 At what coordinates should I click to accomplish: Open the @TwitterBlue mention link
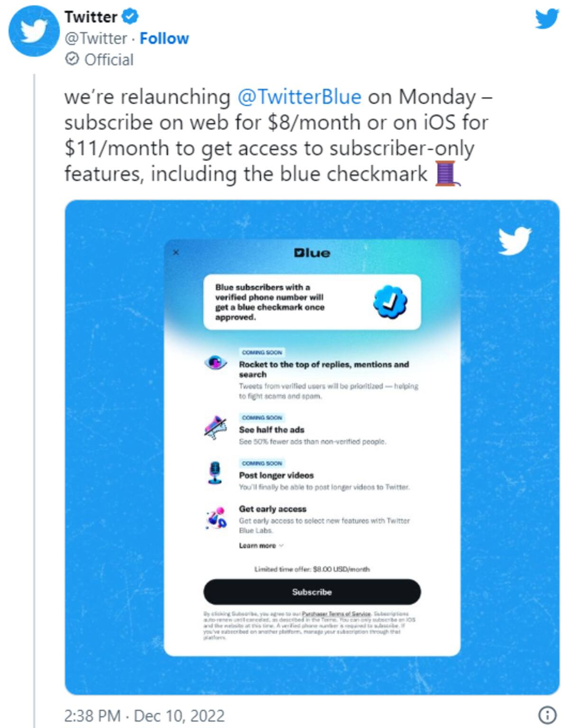pos(299,97)
